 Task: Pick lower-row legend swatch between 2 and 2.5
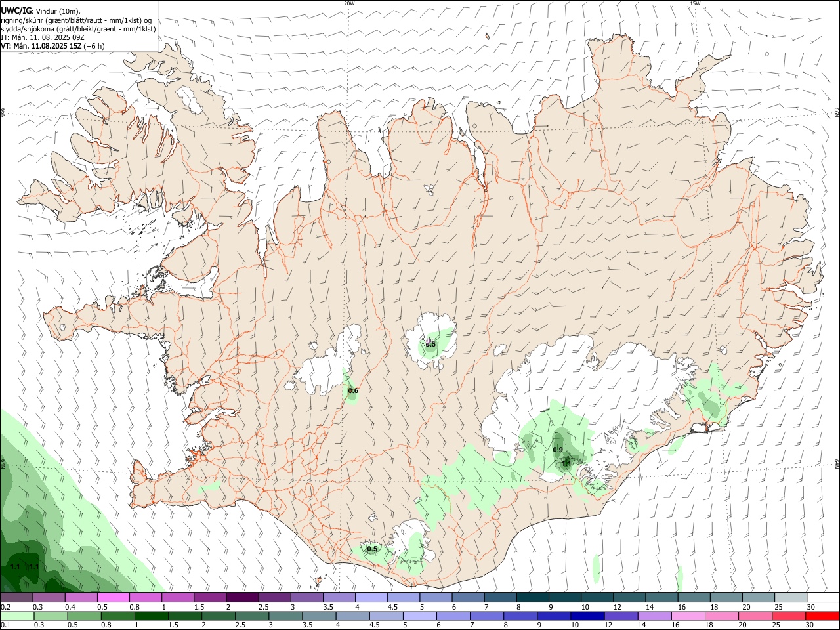coord(218,616)
